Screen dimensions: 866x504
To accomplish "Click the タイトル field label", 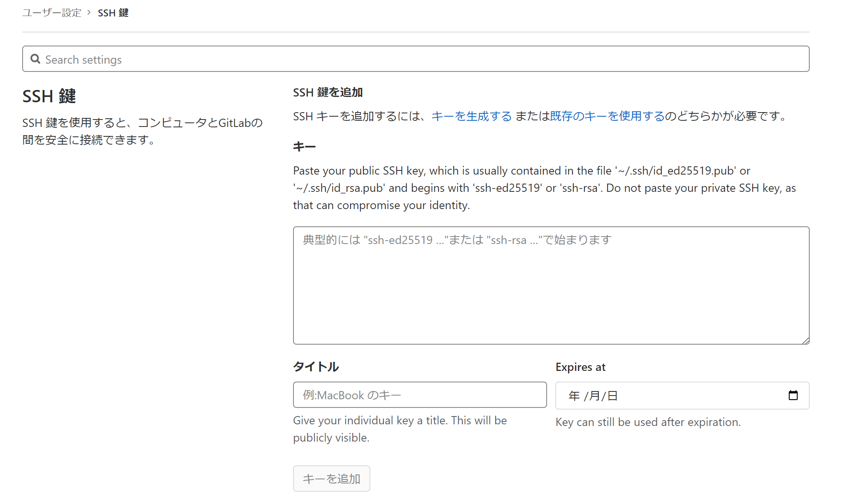I will pyautogui.click(x=316, y=366).
